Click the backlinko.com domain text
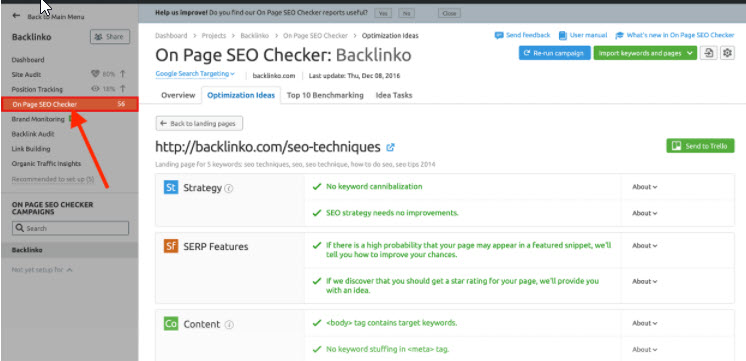Viewport: 746px width, 361px height. [x=274, y=76]
